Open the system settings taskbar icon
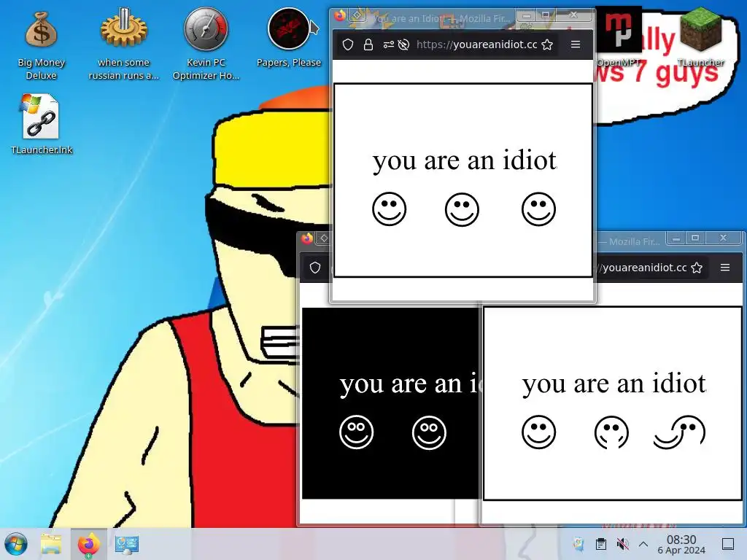The height and width of the screenshot is (560, 747). point(127,544)
